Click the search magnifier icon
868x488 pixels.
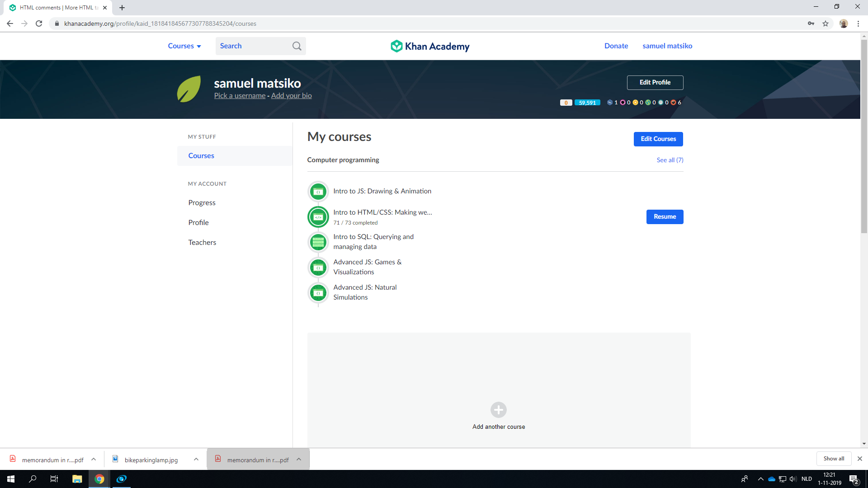click(297, 46)
